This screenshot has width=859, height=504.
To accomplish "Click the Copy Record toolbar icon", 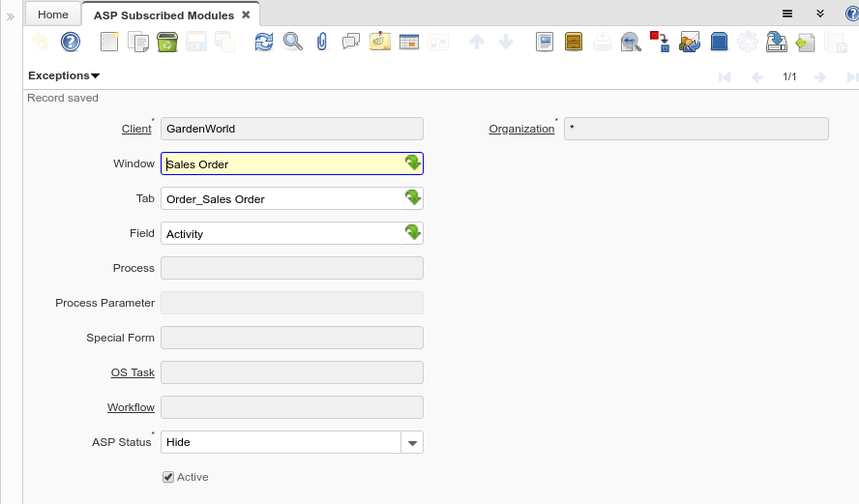I will click(138, 42).
